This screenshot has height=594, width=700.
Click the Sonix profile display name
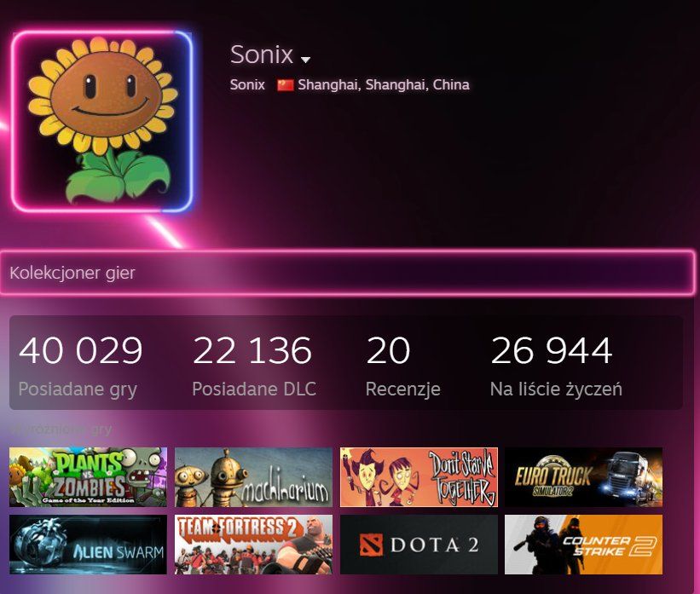[262, 55]
